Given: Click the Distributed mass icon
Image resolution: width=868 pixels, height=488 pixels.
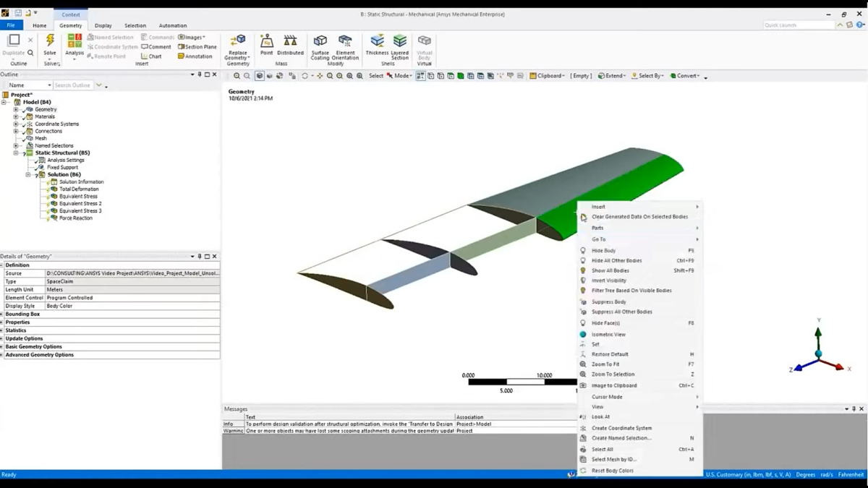Looking at the screenshot, I should (290, 42).
